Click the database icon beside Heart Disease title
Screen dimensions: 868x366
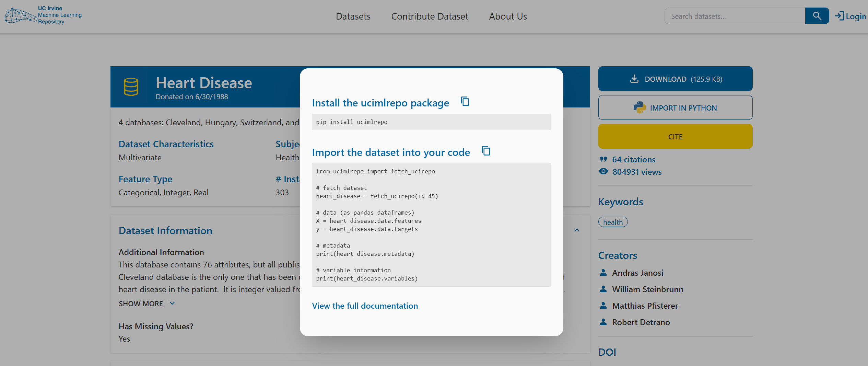[131, 87]
